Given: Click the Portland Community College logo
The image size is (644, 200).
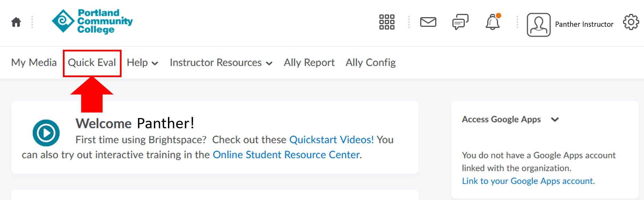Looking at the screenshot, I should 92,21.
